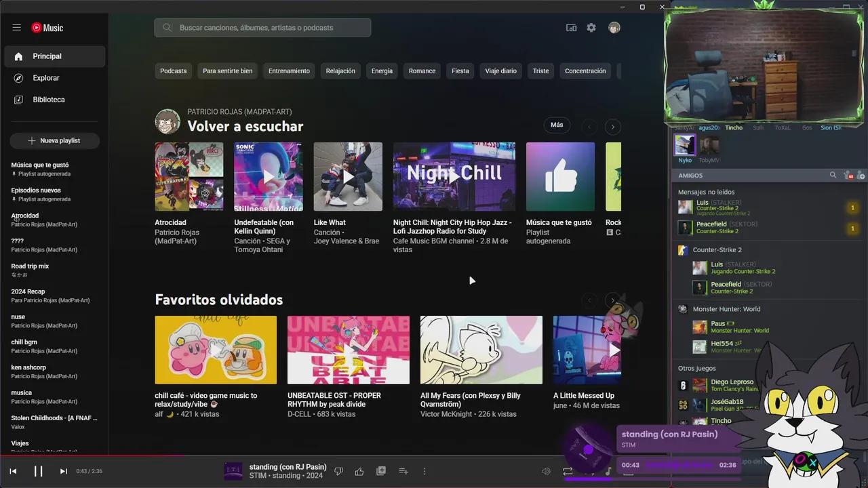Select the Fiesta mood chip
868x488 pixels.
tap(460, 71)
